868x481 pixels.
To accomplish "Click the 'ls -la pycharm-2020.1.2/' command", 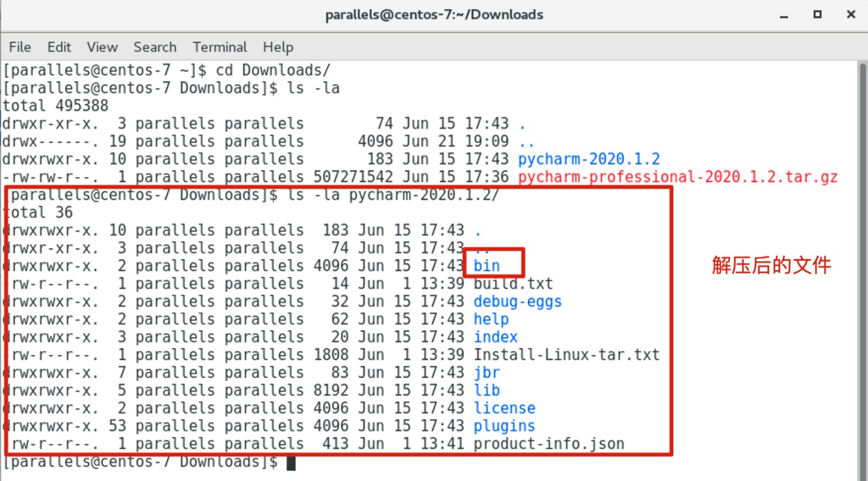I will pos(393,195).
